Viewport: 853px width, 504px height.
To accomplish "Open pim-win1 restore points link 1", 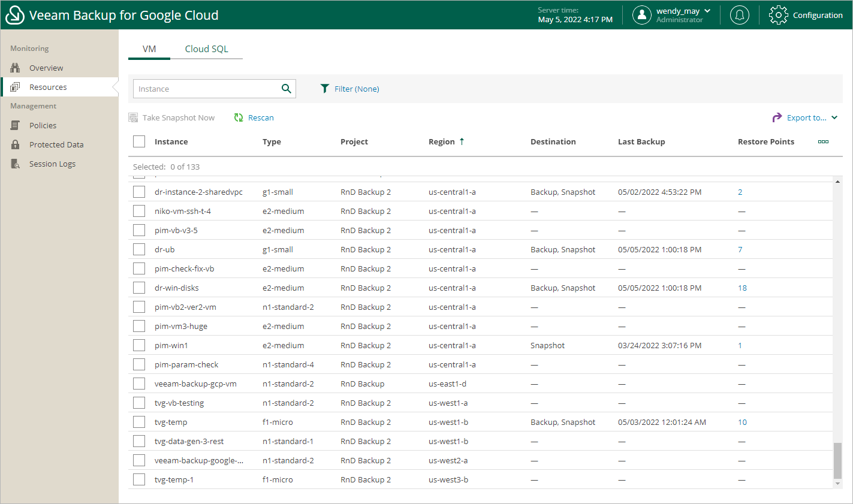I will click(740, 345).
